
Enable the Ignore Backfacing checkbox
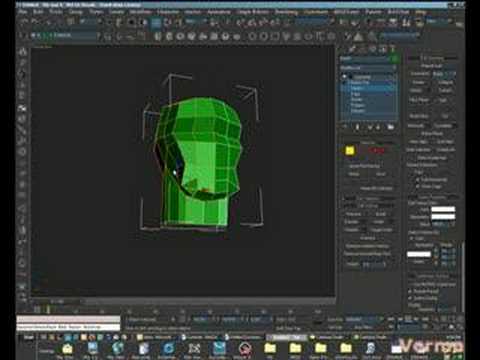pyautogui.click(x=346, y=166)
